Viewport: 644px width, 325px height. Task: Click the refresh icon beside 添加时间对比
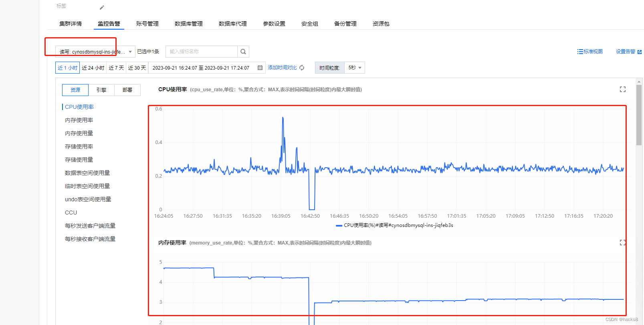pyautogui.click(x=302, y=68)
